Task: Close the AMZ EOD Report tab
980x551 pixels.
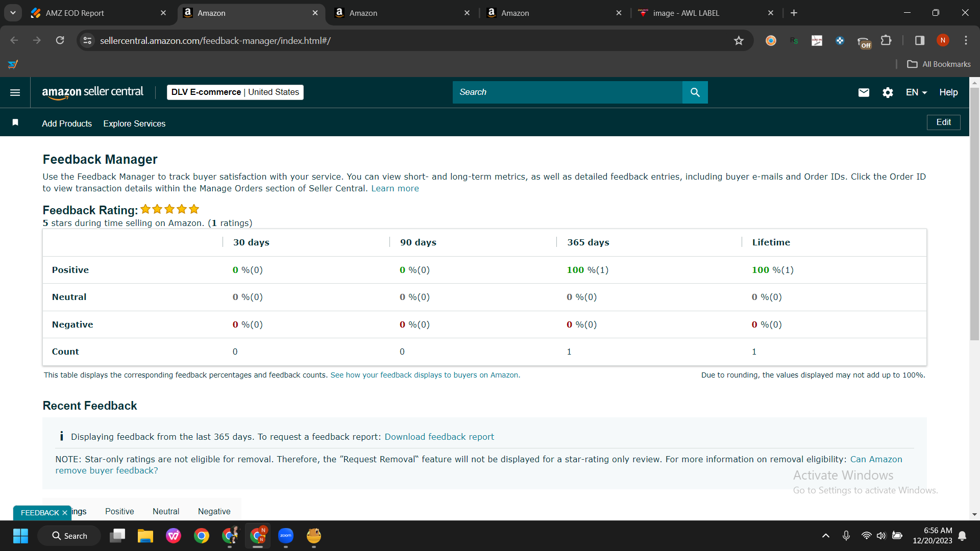Action: pyautogui.click(x=163, y=13)
